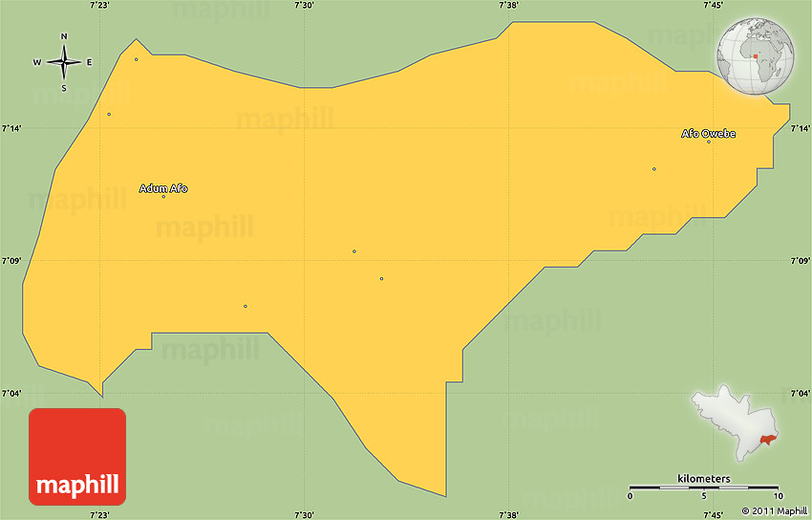
Task: Click the 7°38' longitude label at top
Action: tap(509, 6)
